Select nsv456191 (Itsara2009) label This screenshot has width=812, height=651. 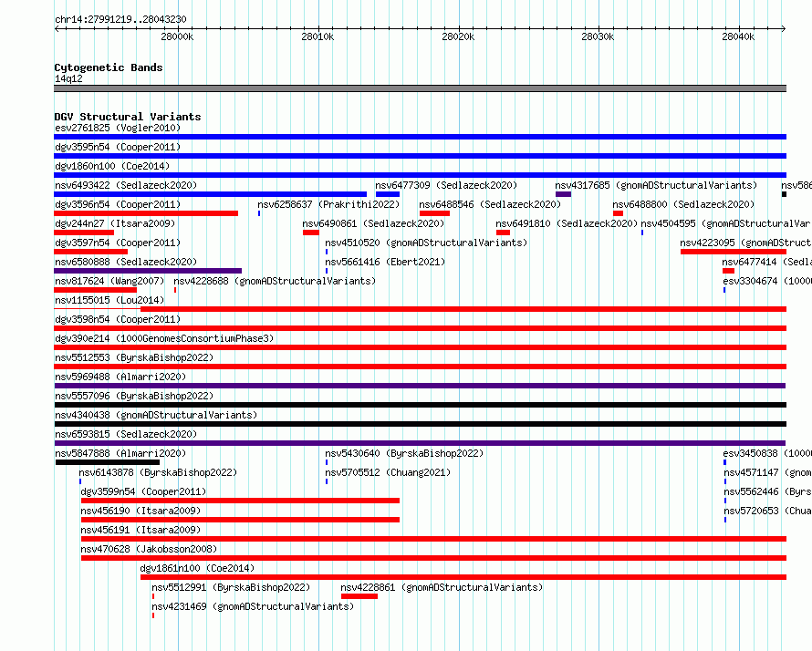(x=141, y=530)
